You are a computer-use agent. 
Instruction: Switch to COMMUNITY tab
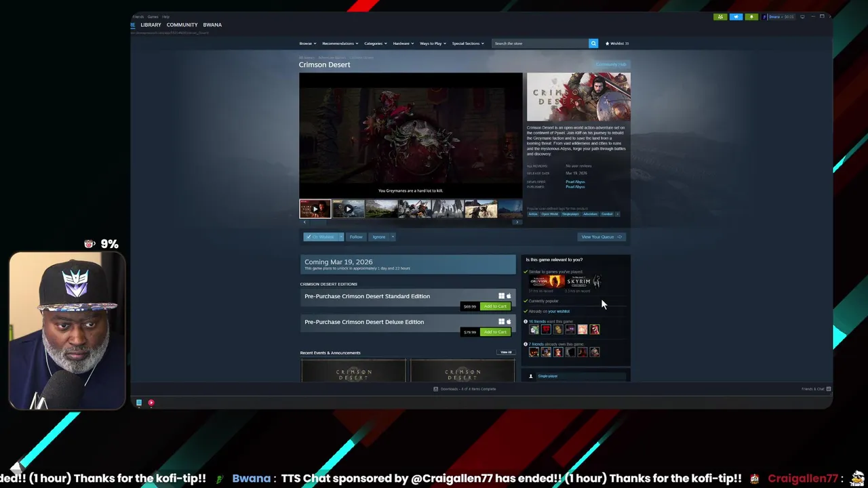click(x=182, y=25)
